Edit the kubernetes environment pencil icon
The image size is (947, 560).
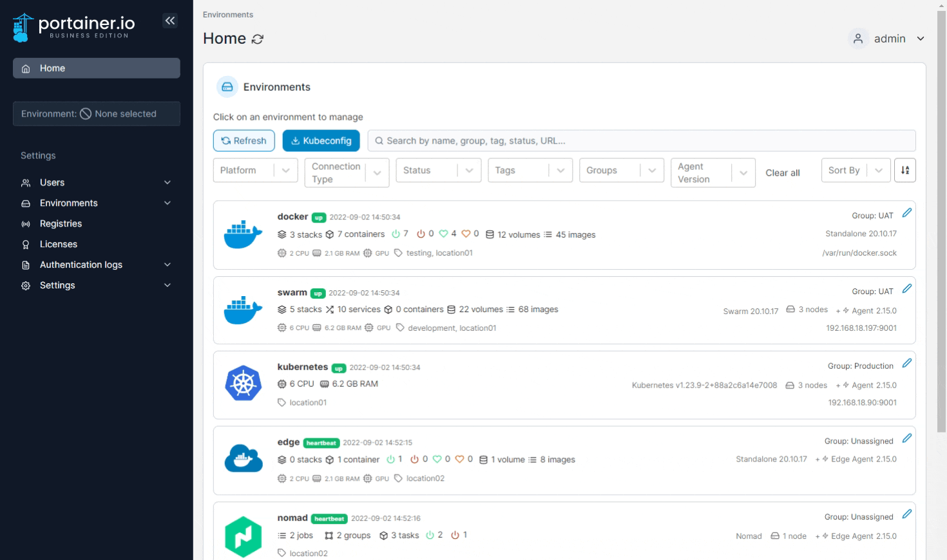(x=907, y=363)
